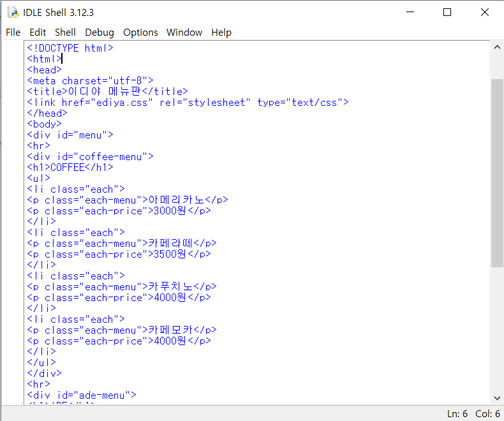504x421 pixels.
Task: Click the <h1>COFFEE</h1> line
Action: (x=70, y=167)
